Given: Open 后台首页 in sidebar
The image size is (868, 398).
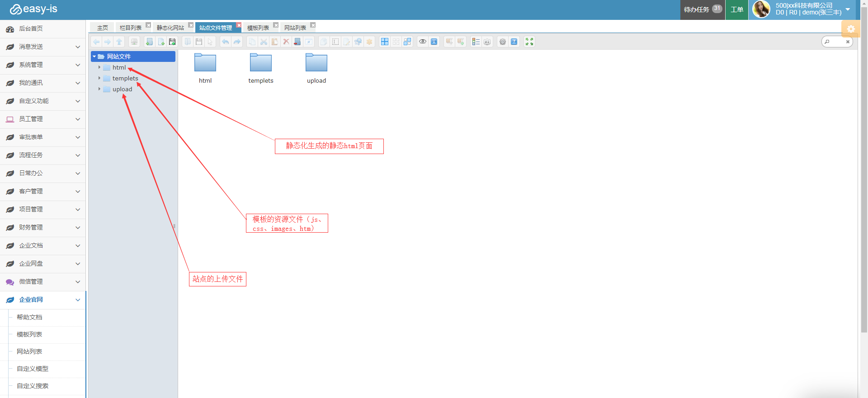Looking at the screenshot, I should [x=43, y=29].
